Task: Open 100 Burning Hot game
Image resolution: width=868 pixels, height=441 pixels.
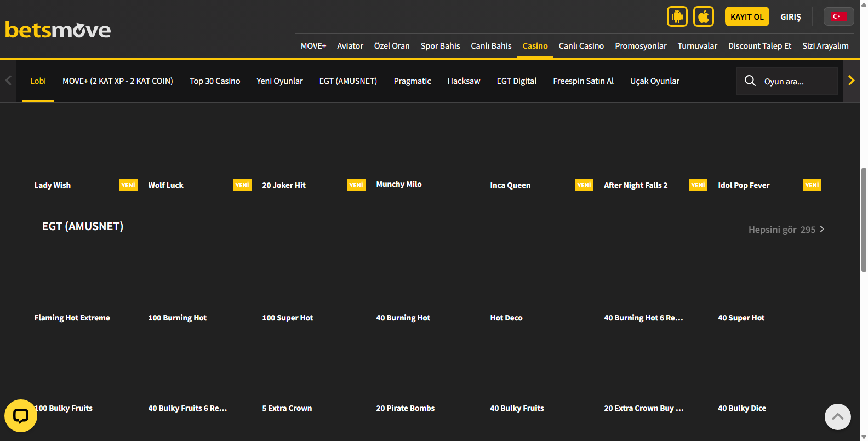Action: [x=178, y=318]
